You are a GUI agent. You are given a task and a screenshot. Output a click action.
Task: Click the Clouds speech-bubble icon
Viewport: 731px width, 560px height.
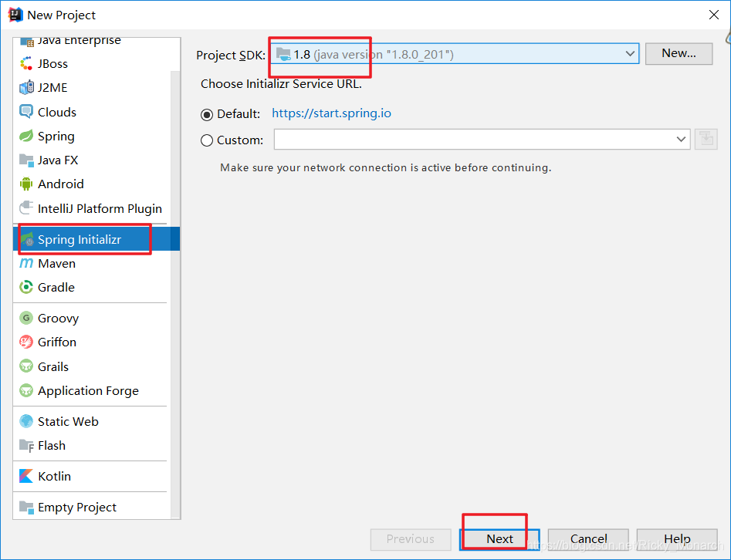tap(26, 112)
